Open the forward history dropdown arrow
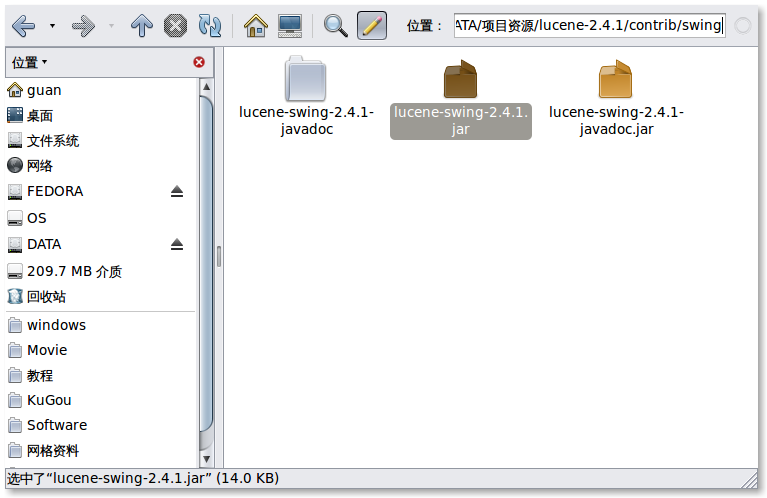767x498 pixels. pyautogui.click(x=112, y=26)
